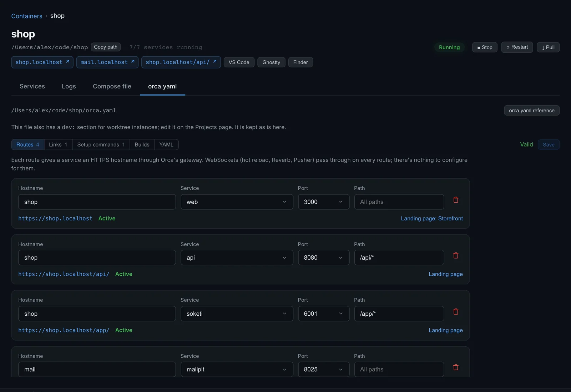Delete the api service route
This screenshot has height=392, width=571.
coord(456,255)
